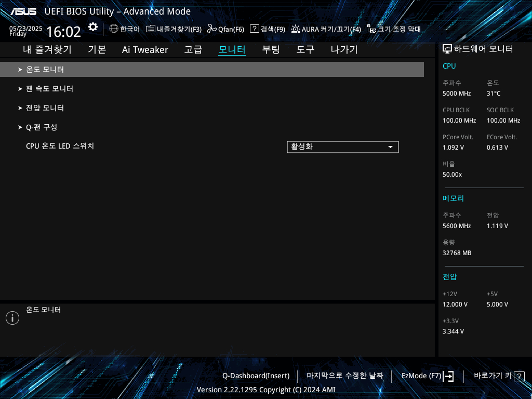Click 마지막으로 수정한 날짜
Screen dimensions: 532x399
click(345, 376)
